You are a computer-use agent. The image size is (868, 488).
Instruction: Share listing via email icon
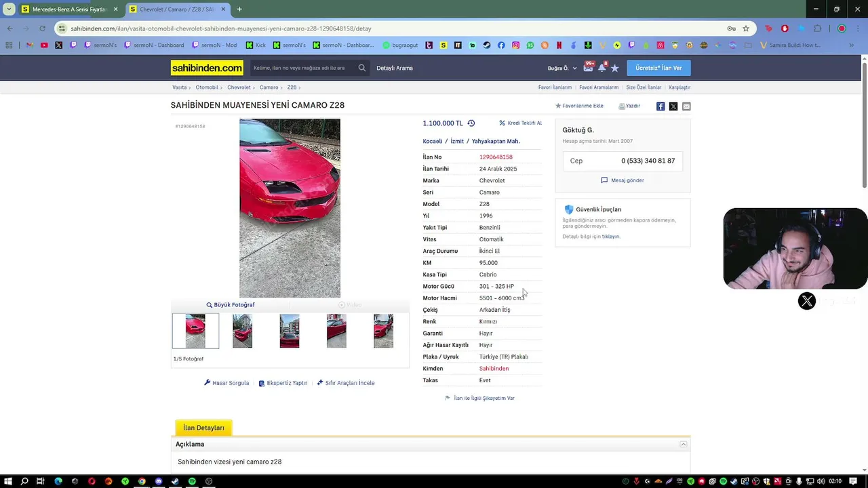pyautogui.click(x=686, y=106)
